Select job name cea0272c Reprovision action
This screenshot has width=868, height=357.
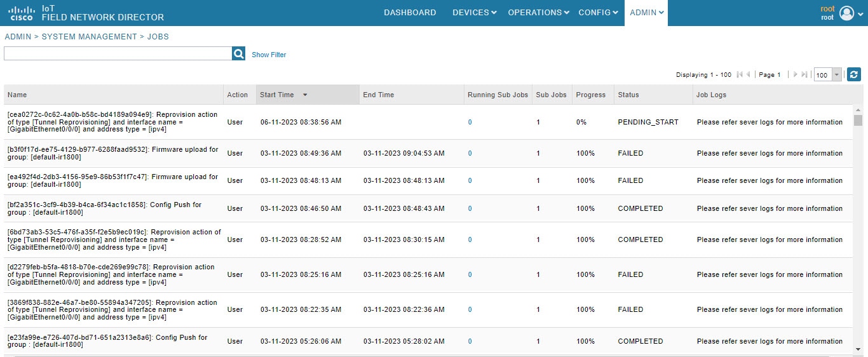tap(113, 122)
